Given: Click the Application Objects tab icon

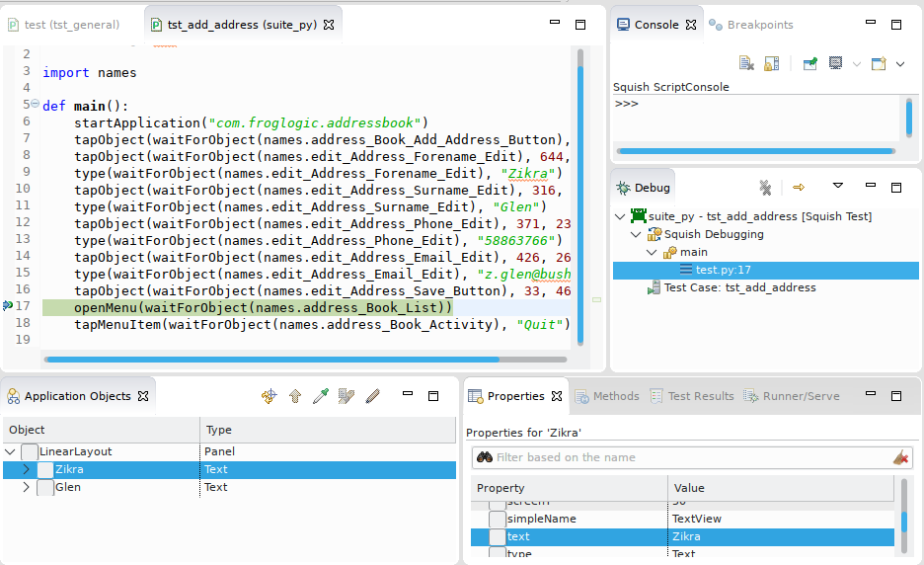Looking at the screenshot, I should [13, 396].
